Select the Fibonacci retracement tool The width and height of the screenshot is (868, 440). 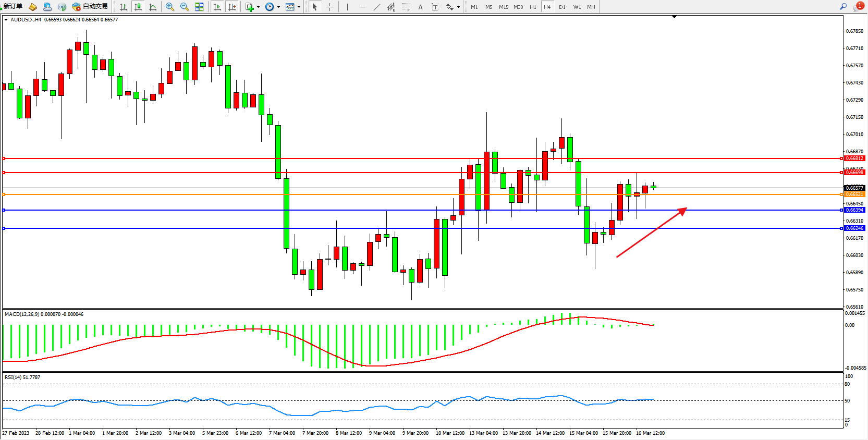tap(406, 7)
